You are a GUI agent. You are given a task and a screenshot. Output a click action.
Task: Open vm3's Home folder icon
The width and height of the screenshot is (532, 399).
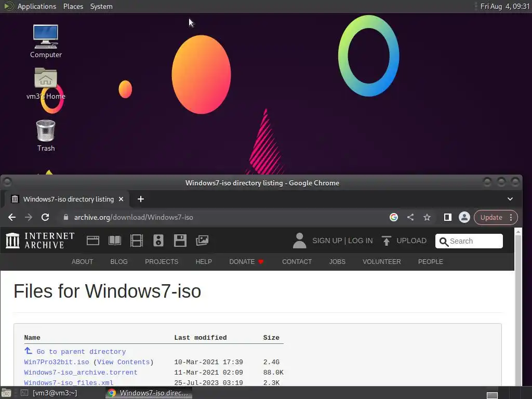(x=46, y=84)
